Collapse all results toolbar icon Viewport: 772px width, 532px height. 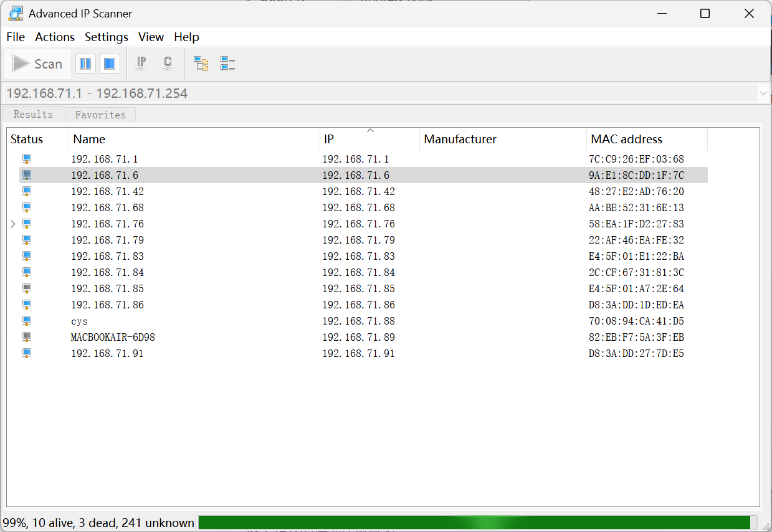click(227, 64)
